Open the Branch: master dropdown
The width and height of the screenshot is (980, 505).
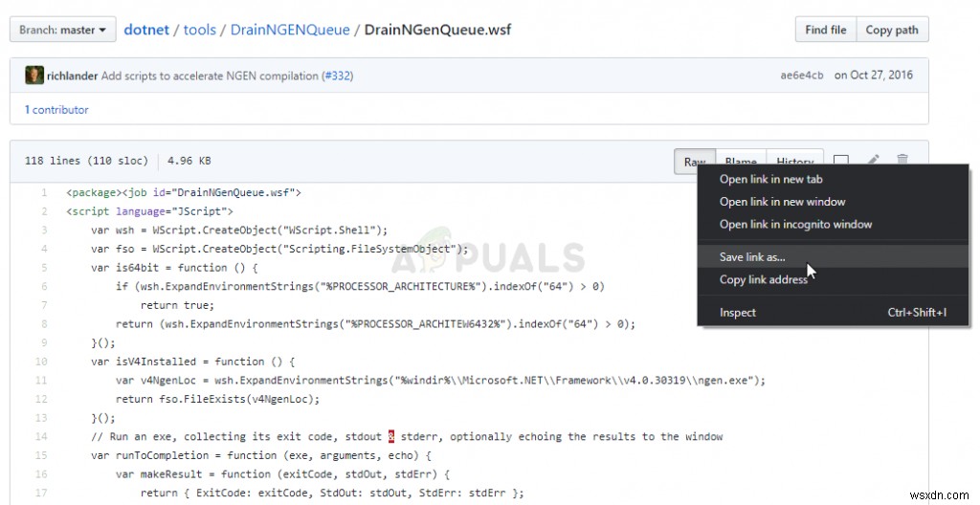pyautogui.click(x=62, y=30)
